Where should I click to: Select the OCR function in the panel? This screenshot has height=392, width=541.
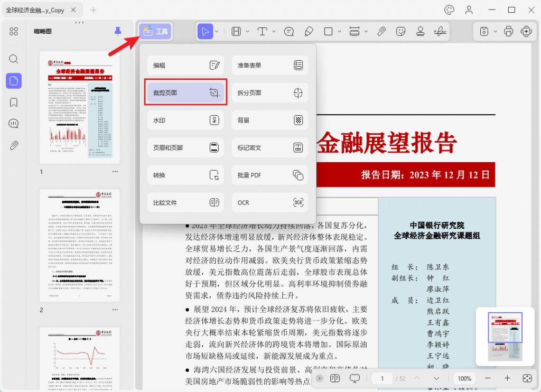click(269, 202)
